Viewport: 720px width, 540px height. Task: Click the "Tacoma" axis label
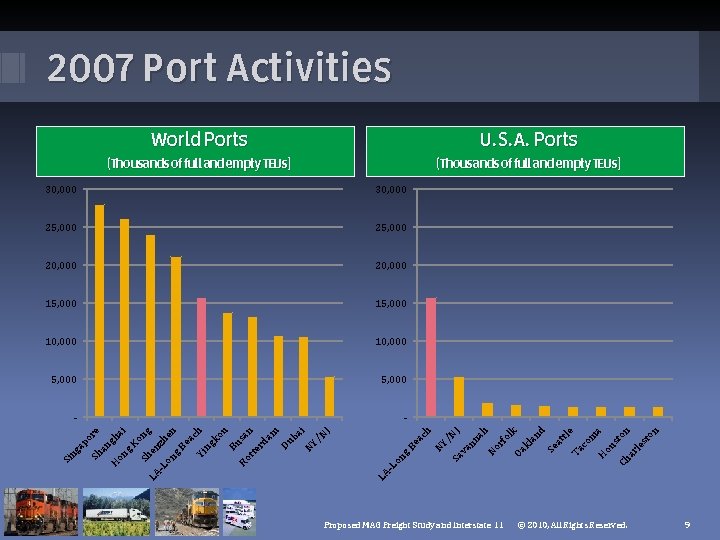click(586, 442)
